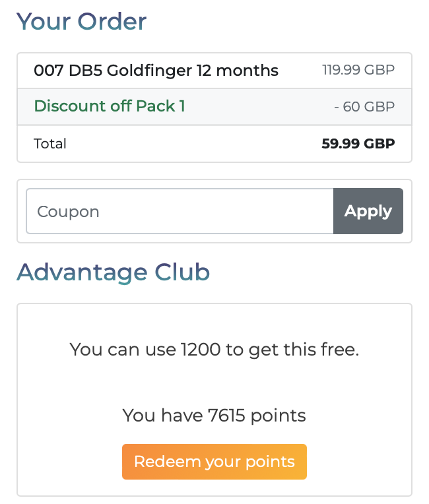Click the 007 DB5 Goldfinger item name
Viewport: 429px width, 504px height.
coord(156,71)
